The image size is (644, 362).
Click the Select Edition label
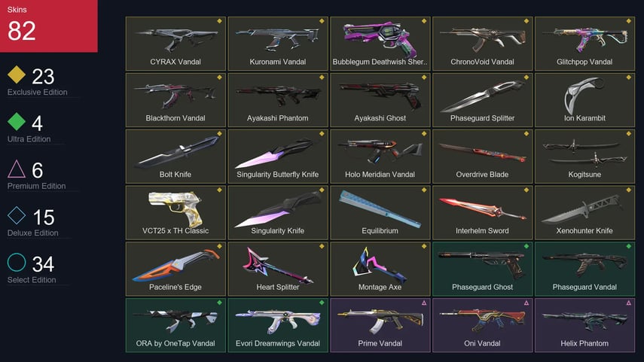tap(32, 280)
